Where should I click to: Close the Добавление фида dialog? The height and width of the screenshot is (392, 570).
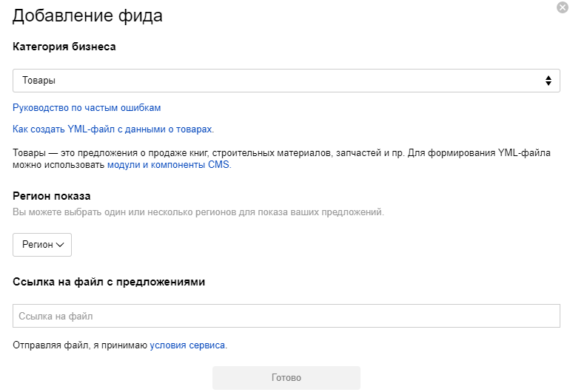[x=562, y=7]
